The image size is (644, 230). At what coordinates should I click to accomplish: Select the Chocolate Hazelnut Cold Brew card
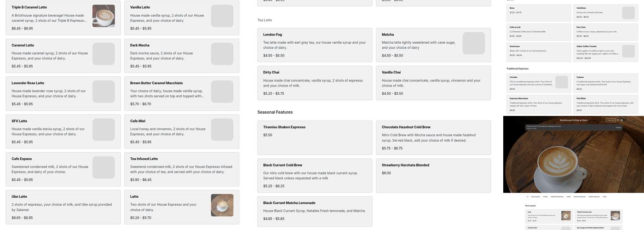pyautogui.click(x=433, y=138)
